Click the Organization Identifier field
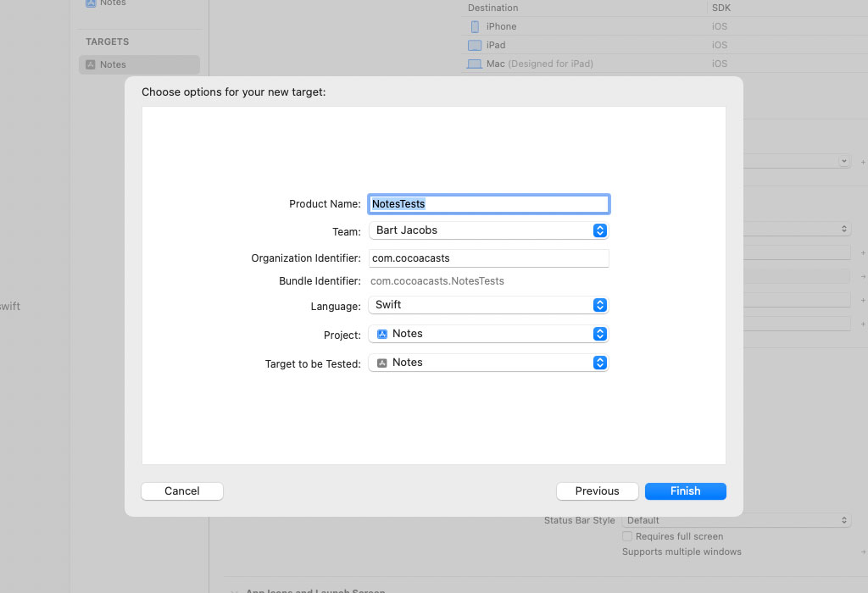 click(488, 258)
